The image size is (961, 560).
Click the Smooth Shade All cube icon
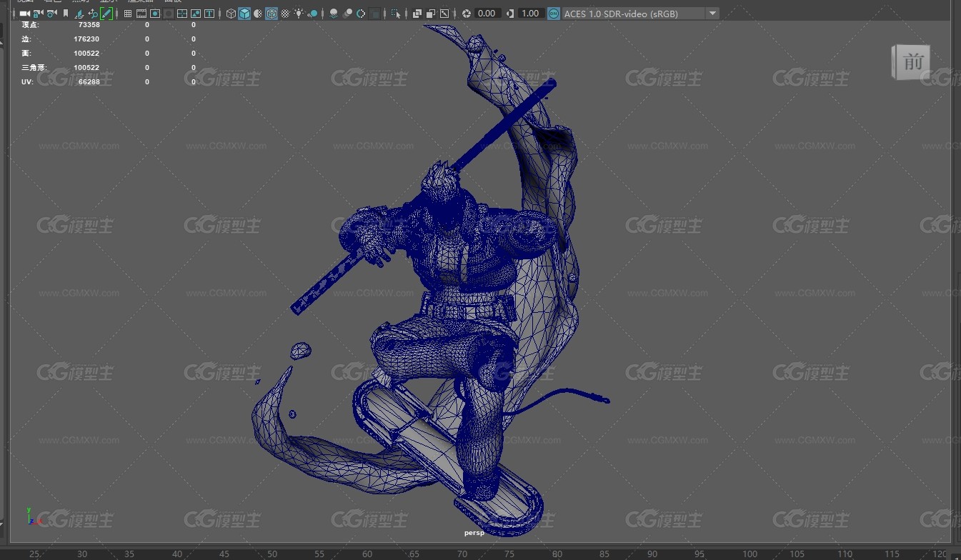pyautogui.click(x=244, y=14)
